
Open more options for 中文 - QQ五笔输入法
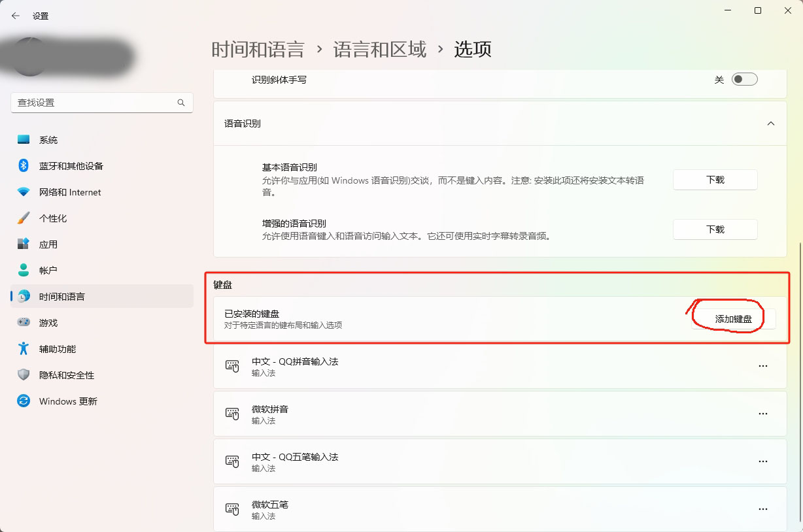tap(762, 462)
